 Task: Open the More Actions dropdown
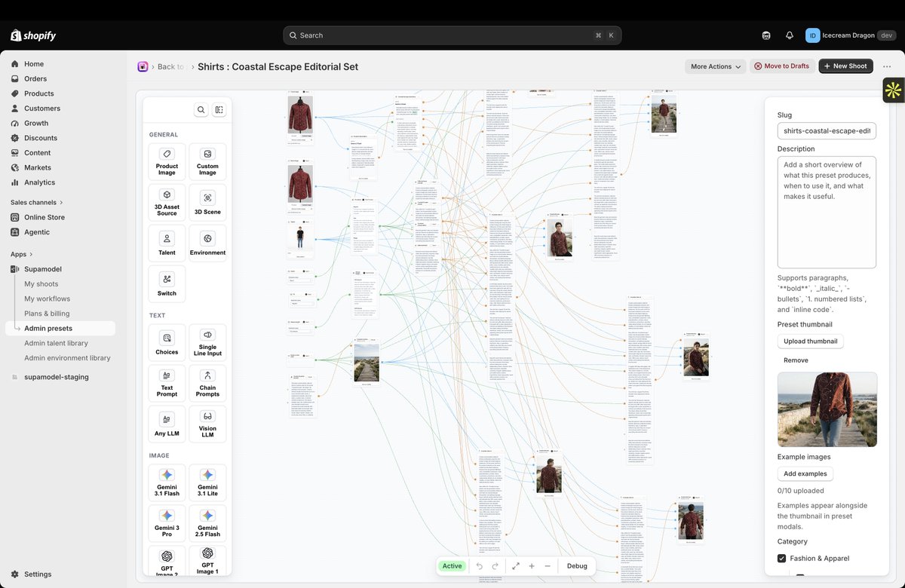pyautogui.click(x=716, y=66)
